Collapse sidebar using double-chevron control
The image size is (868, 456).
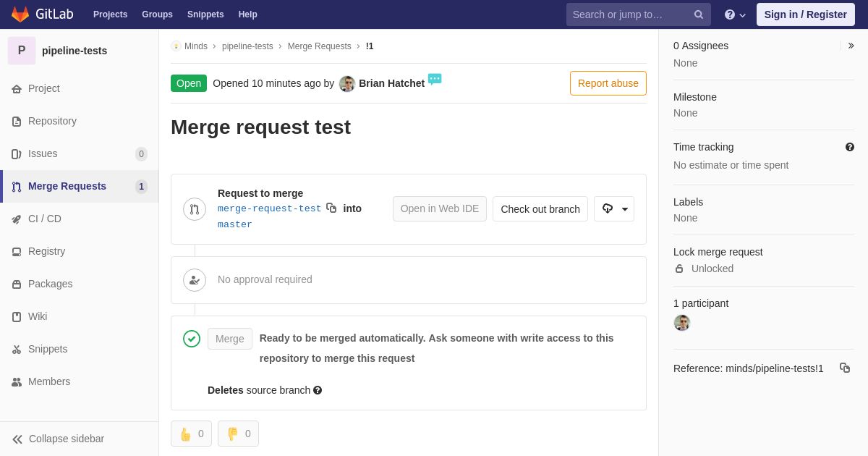[x=17, y=439]
